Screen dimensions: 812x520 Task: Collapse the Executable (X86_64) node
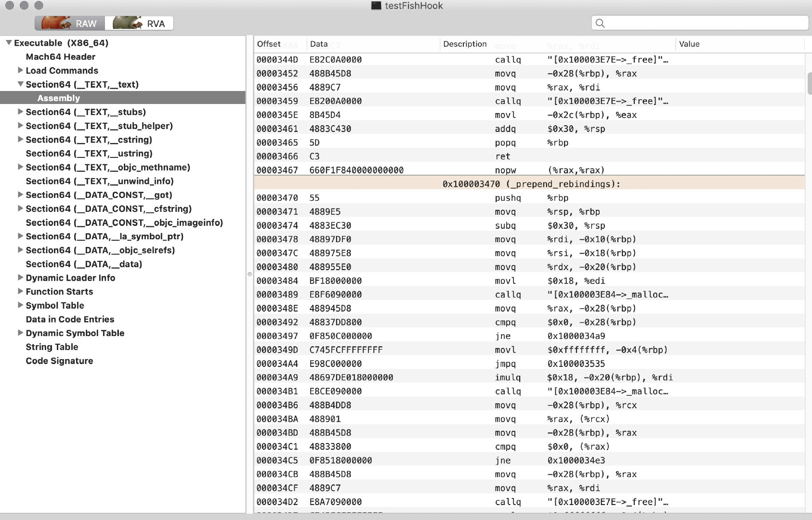coord(9,43)
